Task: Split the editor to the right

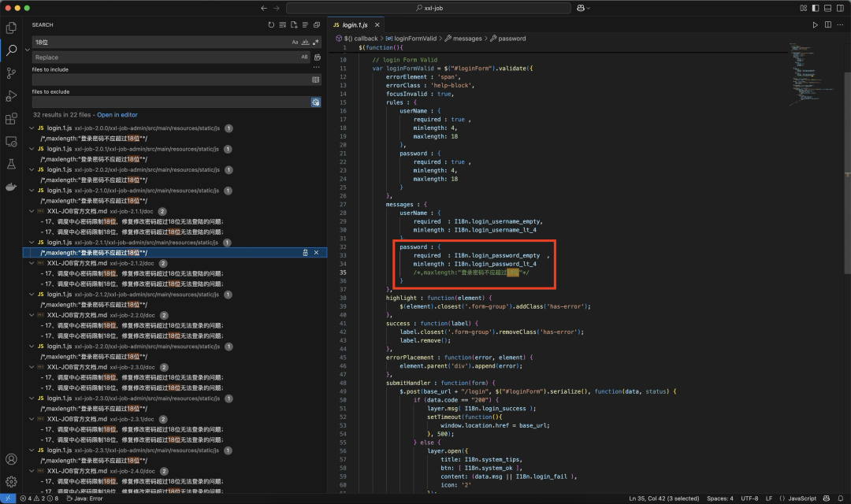Action: click(x=827, y=25)
